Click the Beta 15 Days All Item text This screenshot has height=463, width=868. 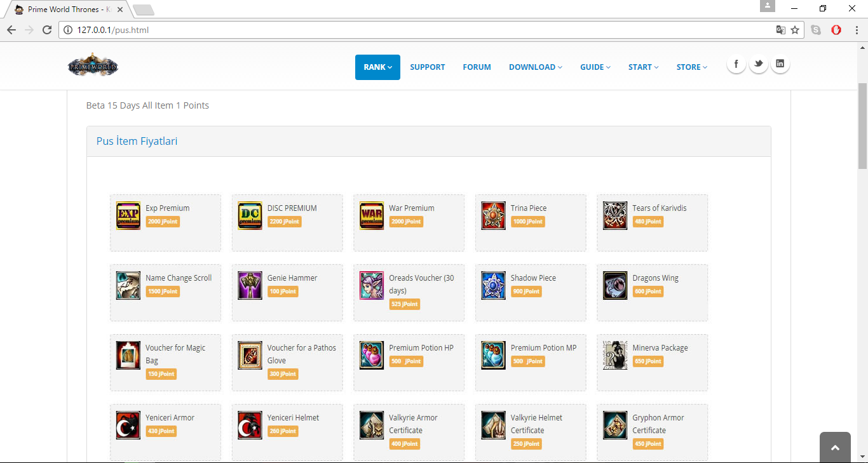pos(147,105)
